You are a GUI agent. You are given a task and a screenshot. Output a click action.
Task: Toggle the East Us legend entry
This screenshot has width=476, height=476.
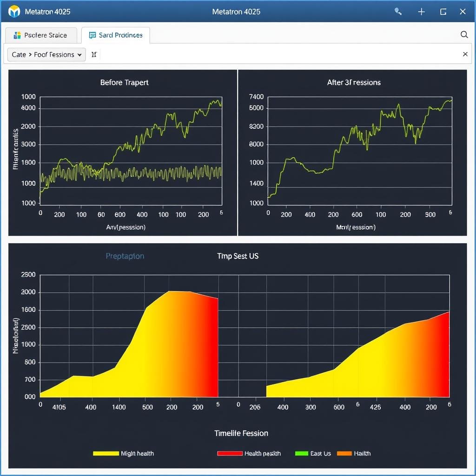pos(313,453)
